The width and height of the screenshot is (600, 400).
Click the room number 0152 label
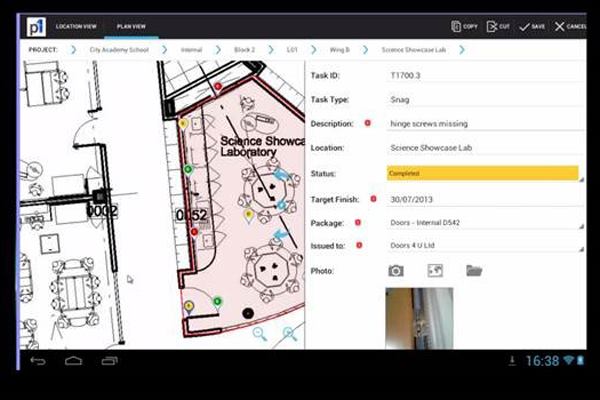coord(192,216)
